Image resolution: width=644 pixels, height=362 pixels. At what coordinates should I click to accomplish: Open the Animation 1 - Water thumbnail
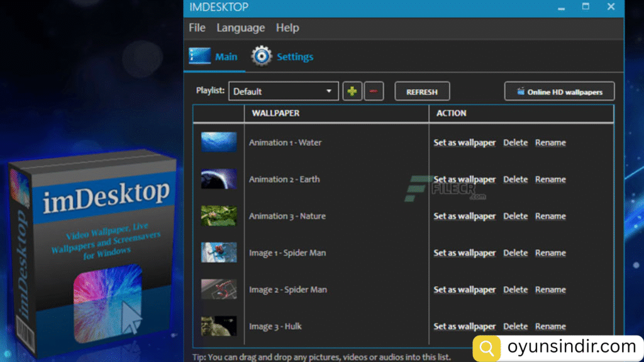point(219,142)
